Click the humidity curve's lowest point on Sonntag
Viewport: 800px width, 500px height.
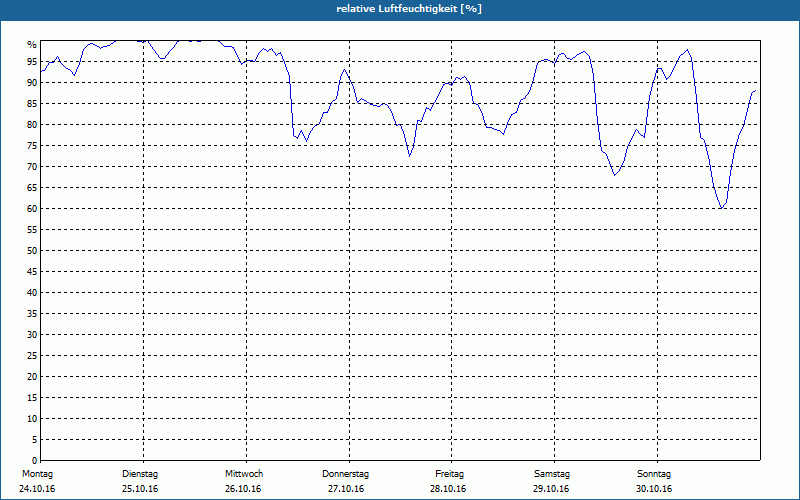tap(721, 208)
